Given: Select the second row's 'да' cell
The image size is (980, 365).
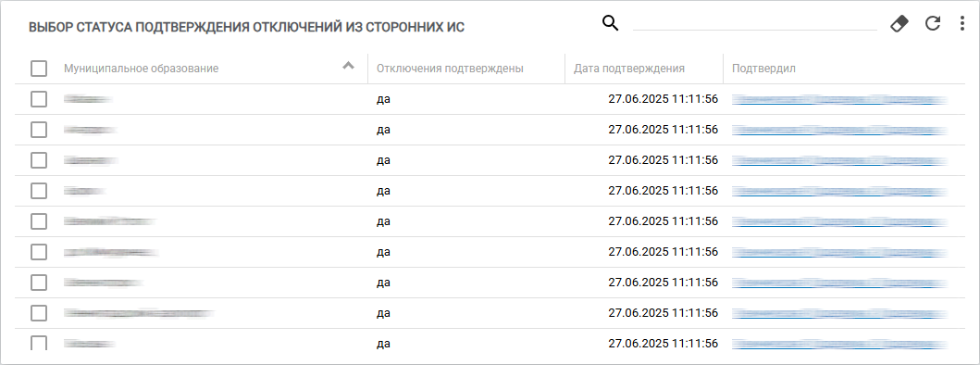Looking at the screenshot, I should point(384,130).
